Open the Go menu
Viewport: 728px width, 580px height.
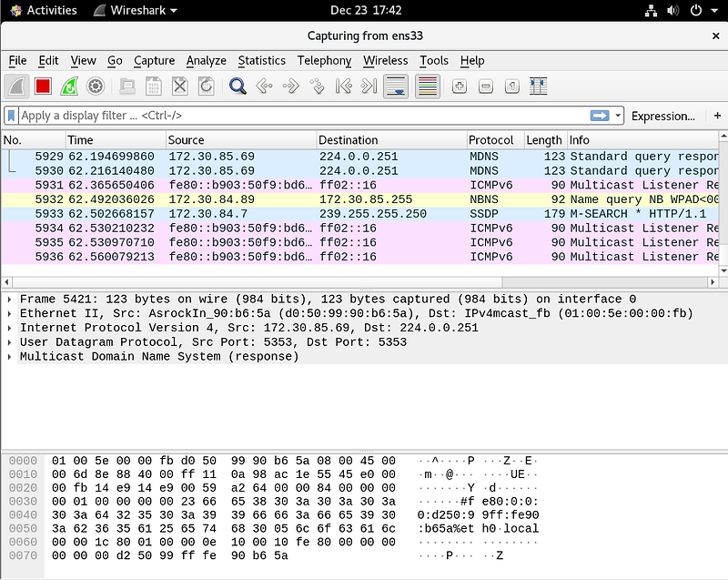click(x=115, y=61)
